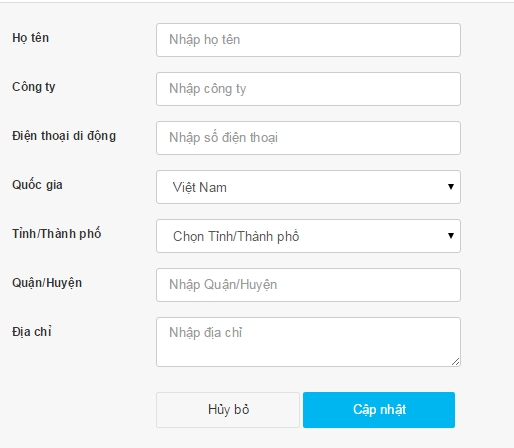Click the Họ tên field label

coord(31,38)
